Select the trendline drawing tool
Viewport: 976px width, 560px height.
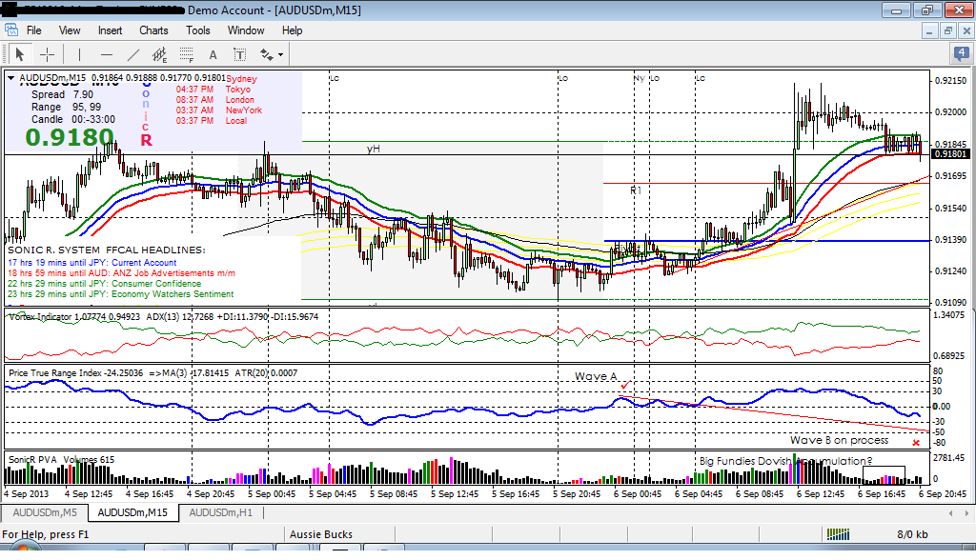133,54
